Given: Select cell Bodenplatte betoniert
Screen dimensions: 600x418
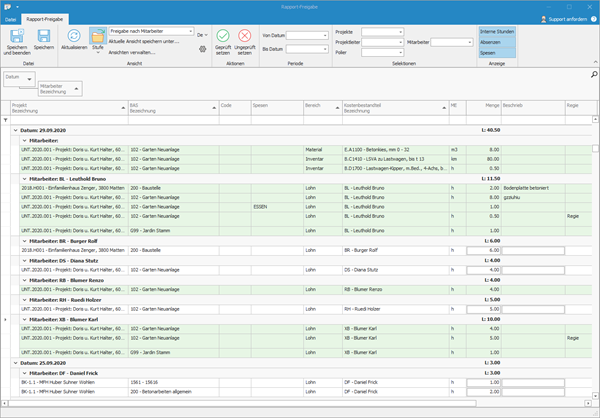Looking at the screenshot, I should (533, 188).
